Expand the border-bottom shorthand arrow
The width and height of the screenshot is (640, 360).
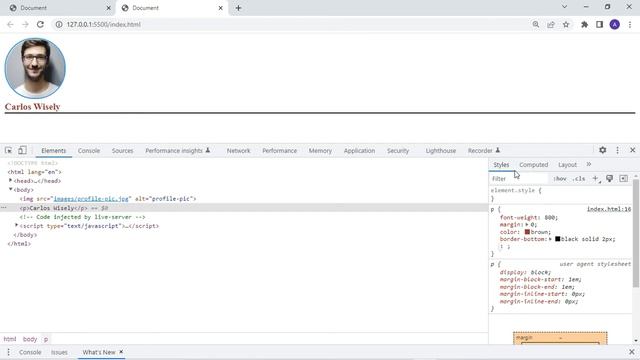(551, 239)
